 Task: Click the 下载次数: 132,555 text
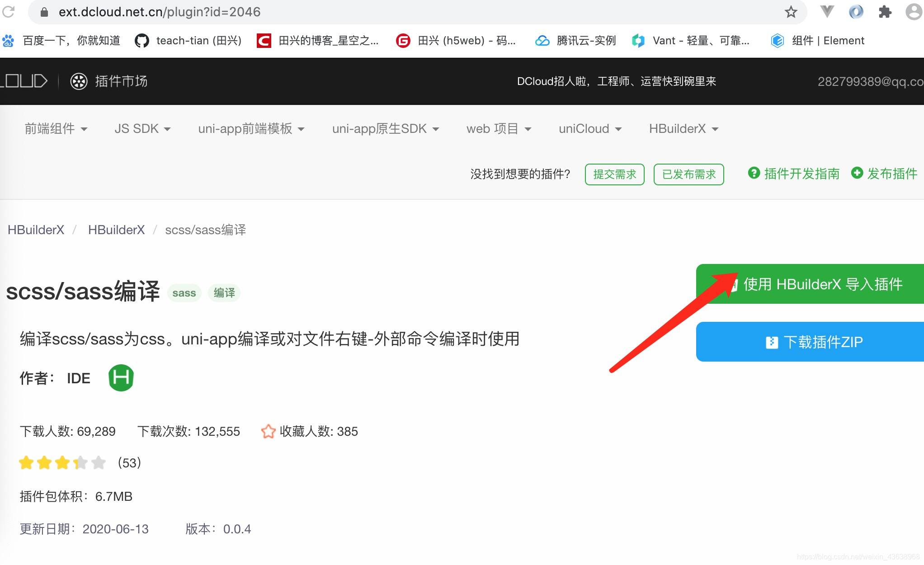(189, 431)
